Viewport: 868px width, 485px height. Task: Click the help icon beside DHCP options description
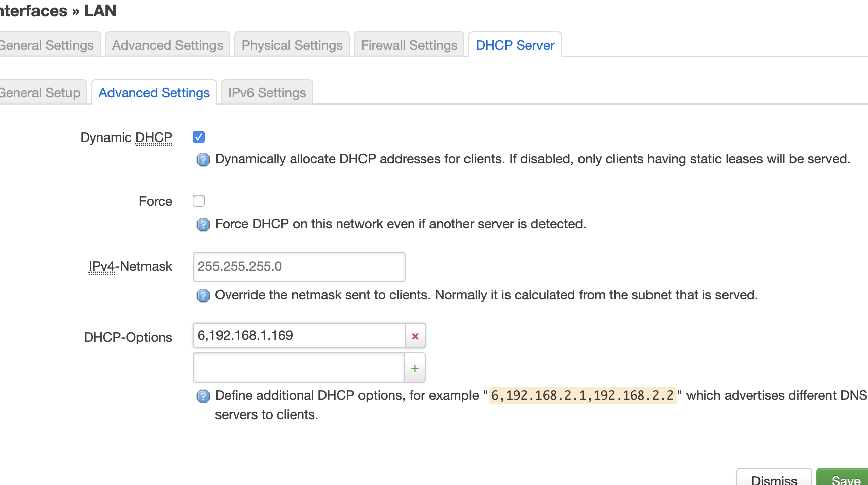point(203,396)
